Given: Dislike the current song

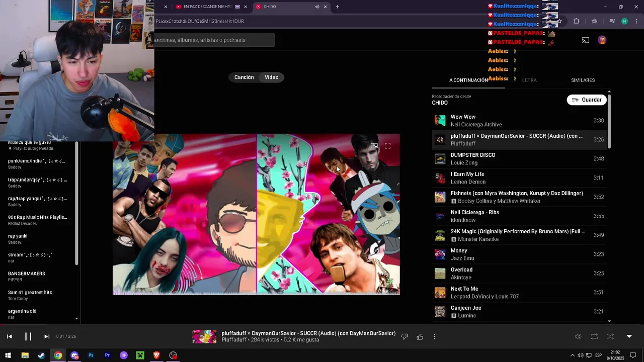Looking at the screenshot, I should tap(405, 336).
